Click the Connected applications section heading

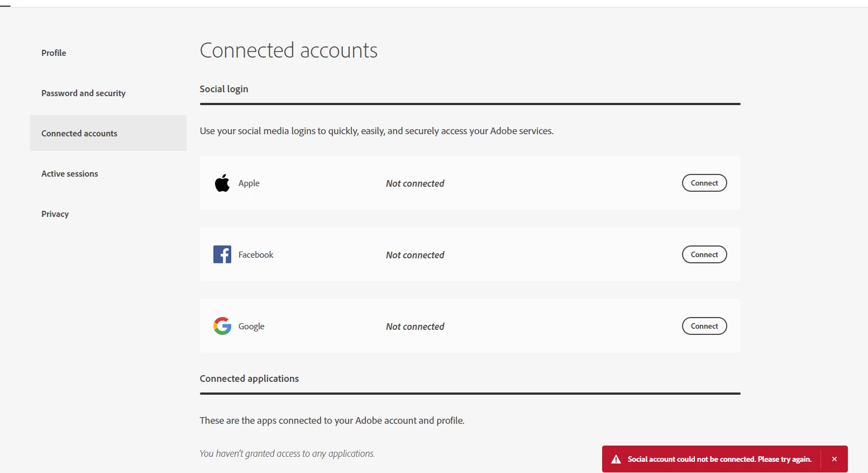249,379
